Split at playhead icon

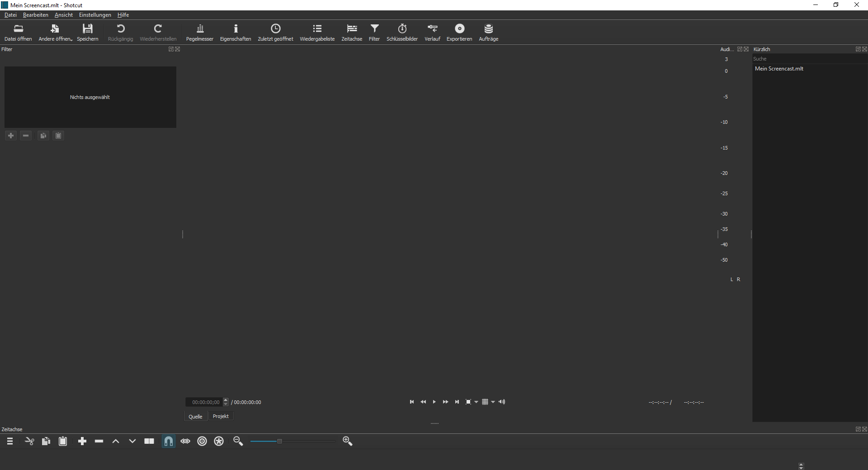point(149,442)
